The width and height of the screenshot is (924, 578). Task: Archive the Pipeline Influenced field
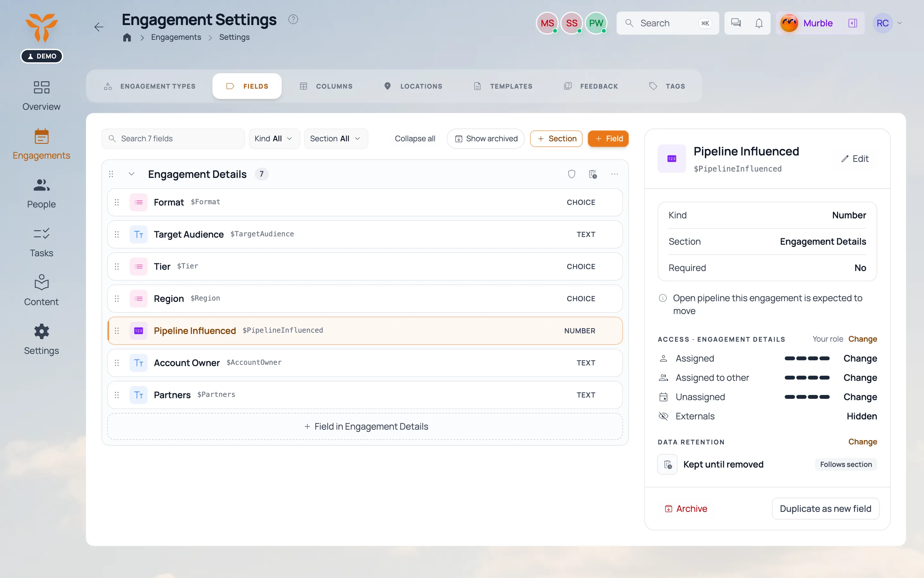(686, 509)
